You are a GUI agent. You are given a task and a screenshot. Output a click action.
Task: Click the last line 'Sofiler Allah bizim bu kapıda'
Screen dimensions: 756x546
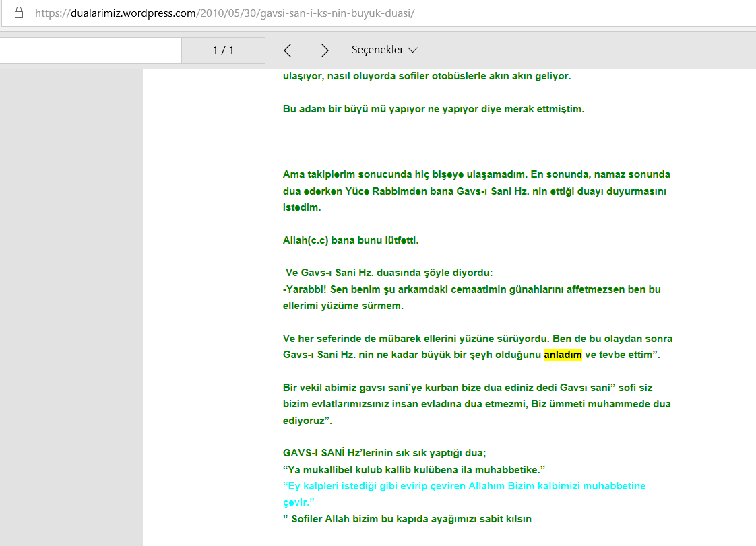coord(408,519)
